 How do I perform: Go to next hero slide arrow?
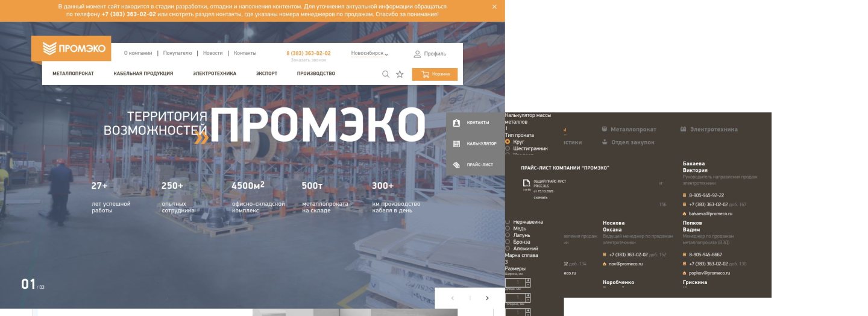(x=488, y=298)
